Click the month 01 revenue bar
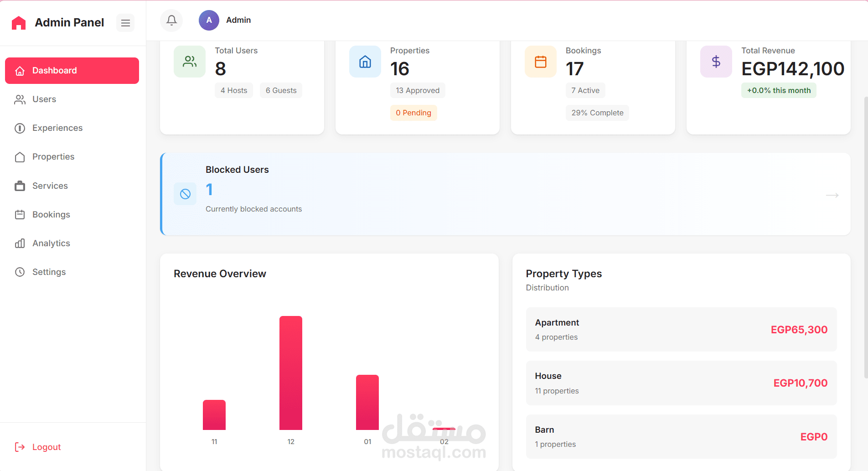The height and width of the screenshot is (471, 868). (x=367, y=402)
